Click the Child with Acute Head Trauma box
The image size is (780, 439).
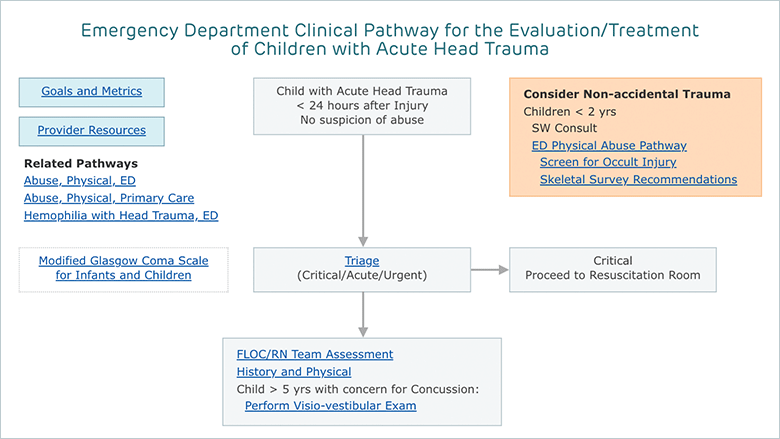(362, 106)
